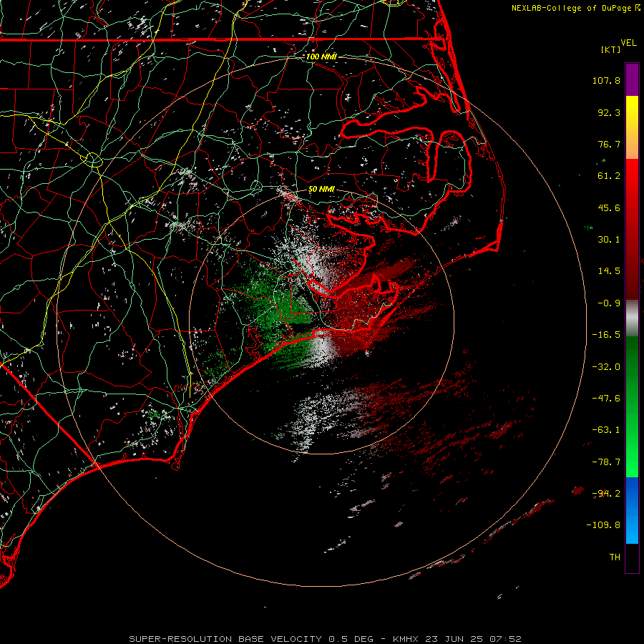Click the 100 NMI range ring label
The height and width of the screenshot is (644, 644).
(321, 57)
